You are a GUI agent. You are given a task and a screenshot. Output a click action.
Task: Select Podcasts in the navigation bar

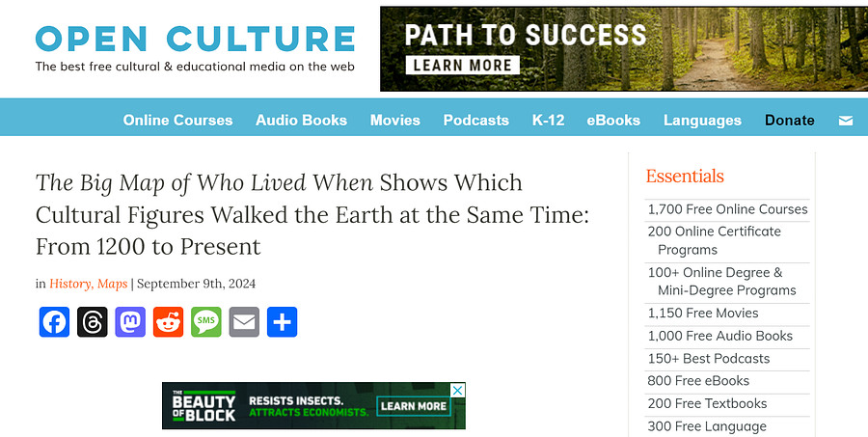click(x=476, y=121)
